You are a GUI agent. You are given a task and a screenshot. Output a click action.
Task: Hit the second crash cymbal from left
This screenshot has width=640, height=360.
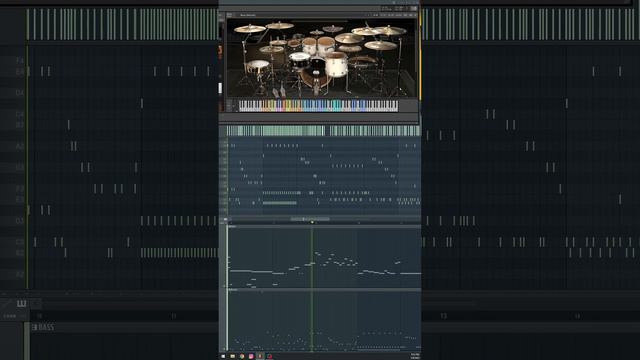[280, 26]
